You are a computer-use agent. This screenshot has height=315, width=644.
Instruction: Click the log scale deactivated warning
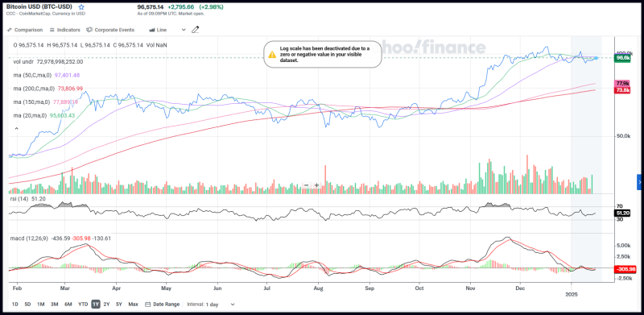click(323, 54)
